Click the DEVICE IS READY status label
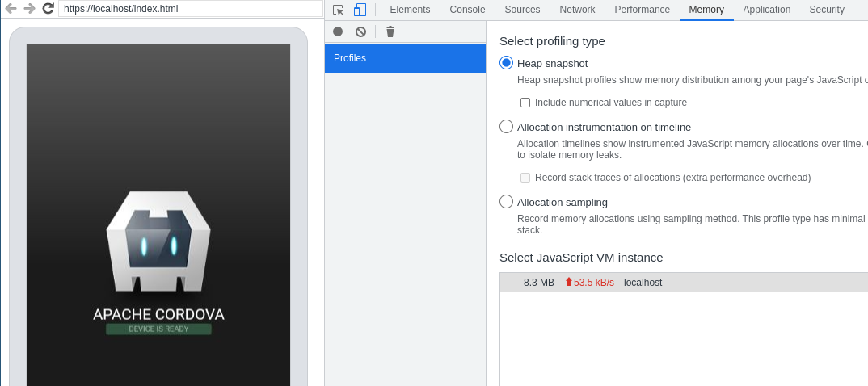The height and width of the screenshot is (386, 868). coord(158,329)
